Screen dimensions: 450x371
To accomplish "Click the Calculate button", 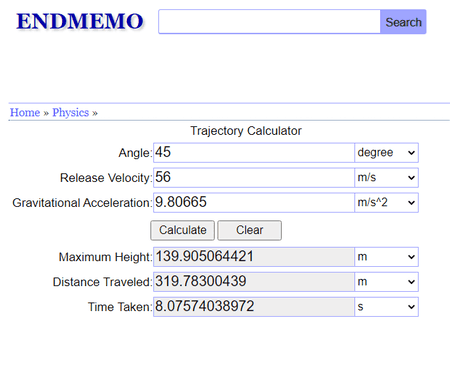I will point(182,230).
